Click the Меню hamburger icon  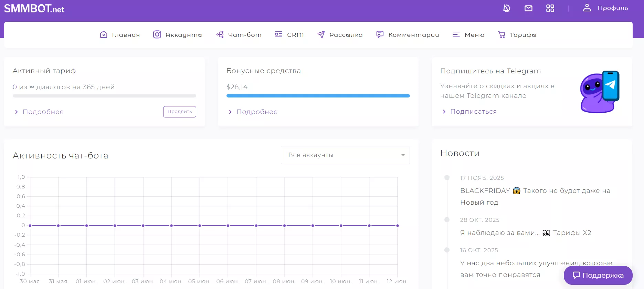456,34
